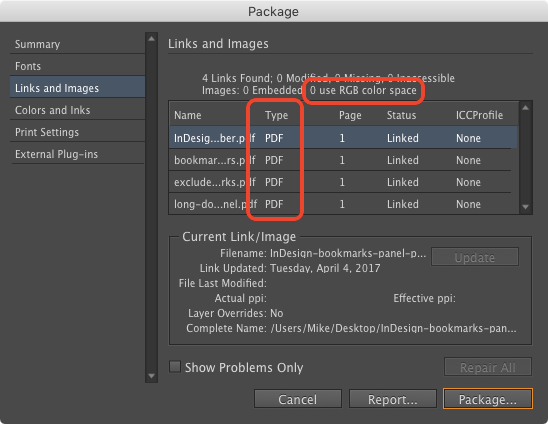Click links table scroll up arrow
The width and height of the screenshot is (548, 424).
tap(525, 108)
